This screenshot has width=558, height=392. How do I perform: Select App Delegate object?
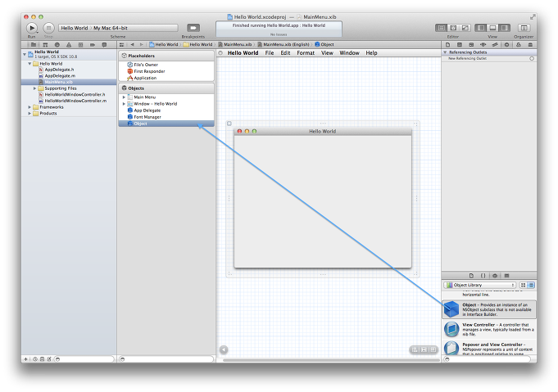point(147,110)
